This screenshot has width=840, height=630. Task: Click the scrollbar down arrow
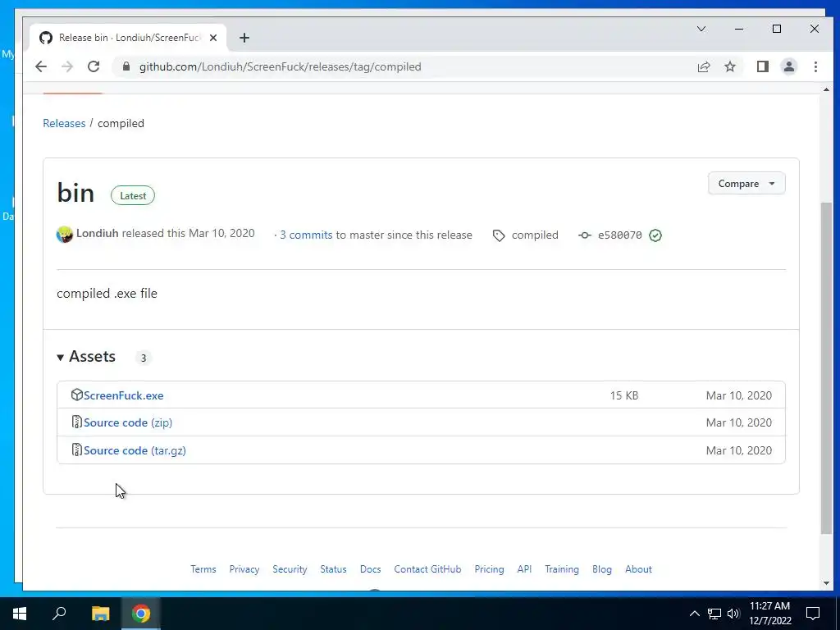coord(826,583)
